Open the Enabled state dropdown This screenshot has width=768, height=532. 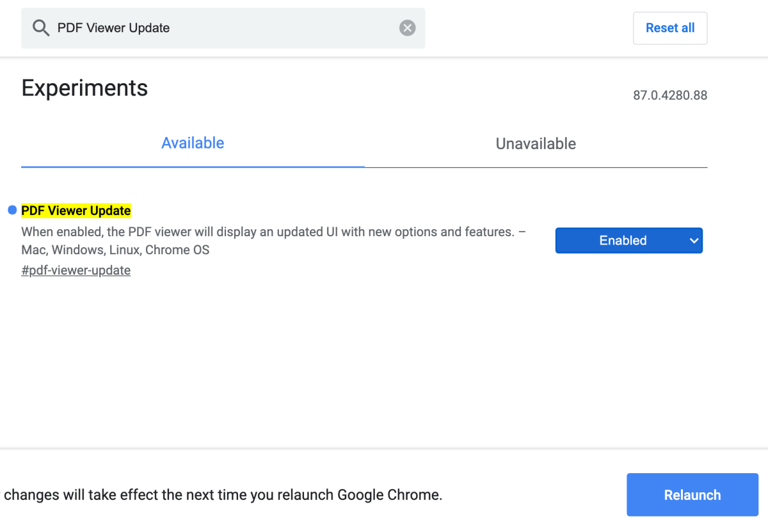click(x=628, y=241)
